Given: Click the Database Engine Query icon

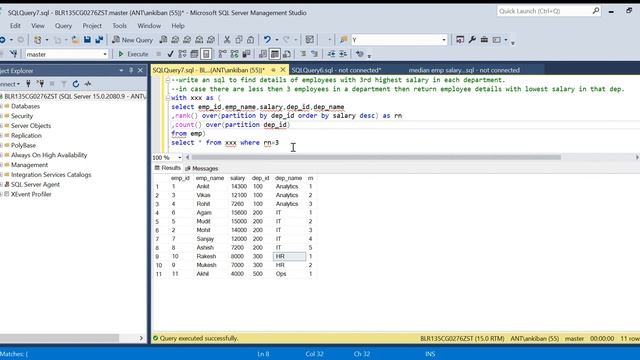Looking at the screenshot, I should (x=163, y=40).
